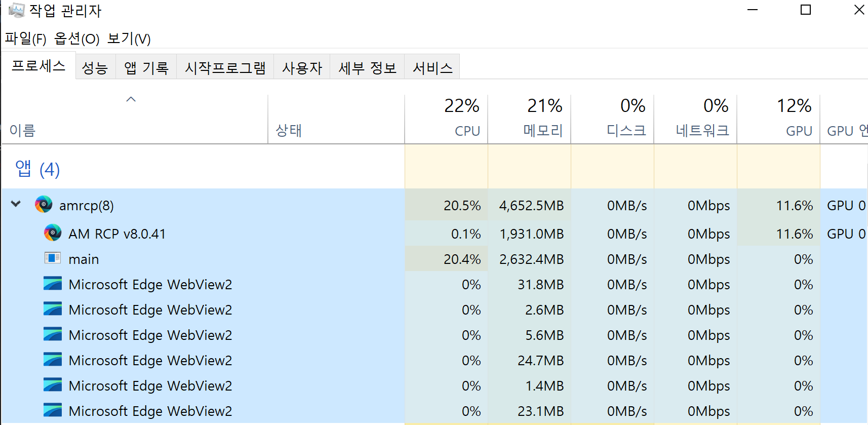Switch to the 앱 기록 tab
This screenshot has height=425, width=868.
click(146, 67)
